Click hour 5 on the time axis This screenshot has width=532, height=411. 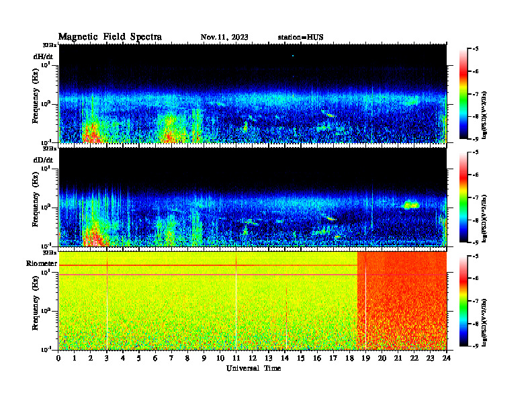(139, 358)
